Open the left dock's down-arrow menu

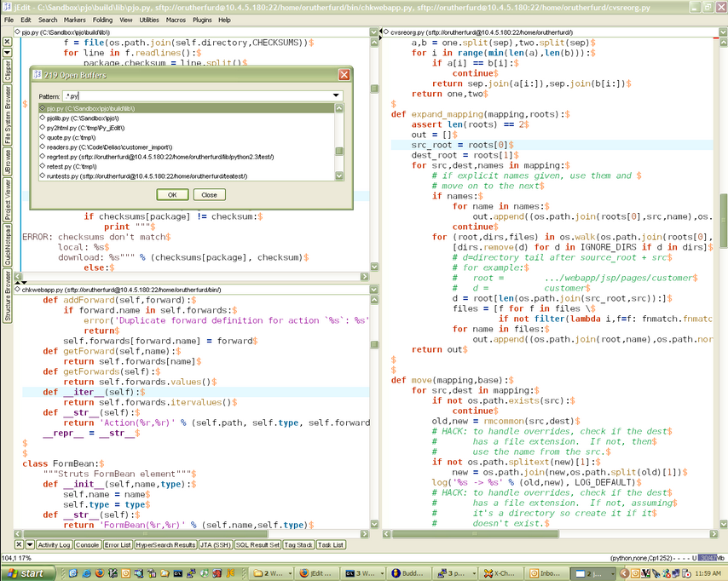pyautogui.click(x=7, y=52)
